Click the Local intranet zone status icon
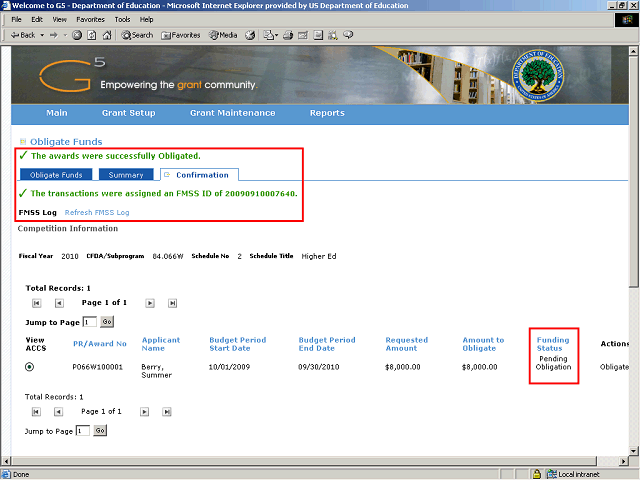The image size is (640, 480). coord(552,474)
